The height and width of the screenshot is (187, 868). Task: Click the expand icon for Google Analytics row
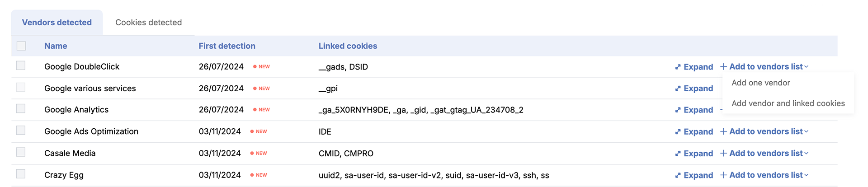678,110
